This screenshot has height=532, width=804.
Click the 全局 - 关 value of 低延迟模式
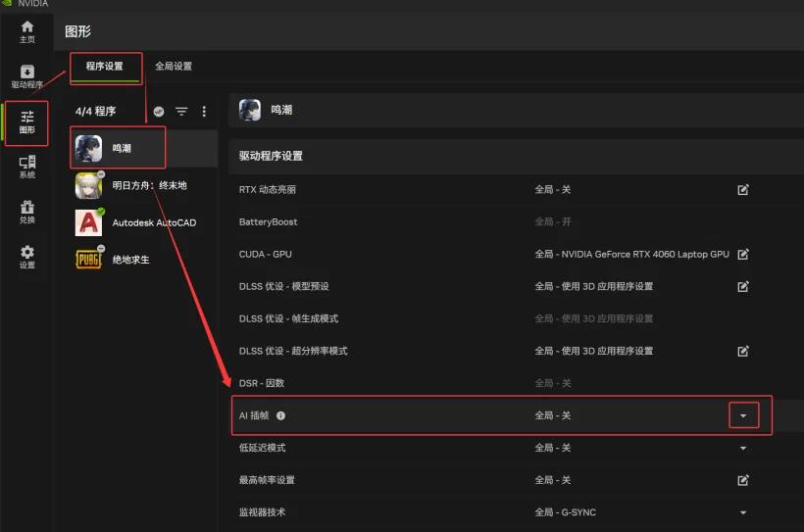(553, 448)
